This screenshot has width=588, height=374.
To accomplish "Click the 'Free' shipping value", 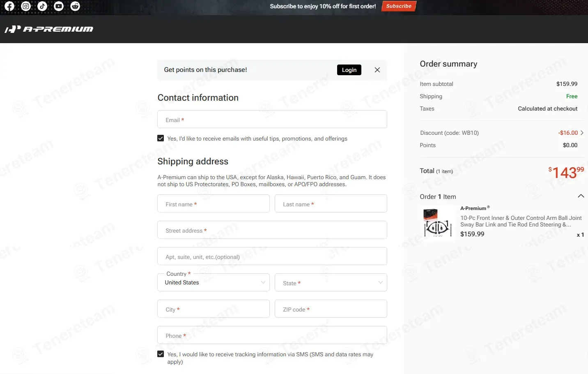I will click(x=572, y=96).
